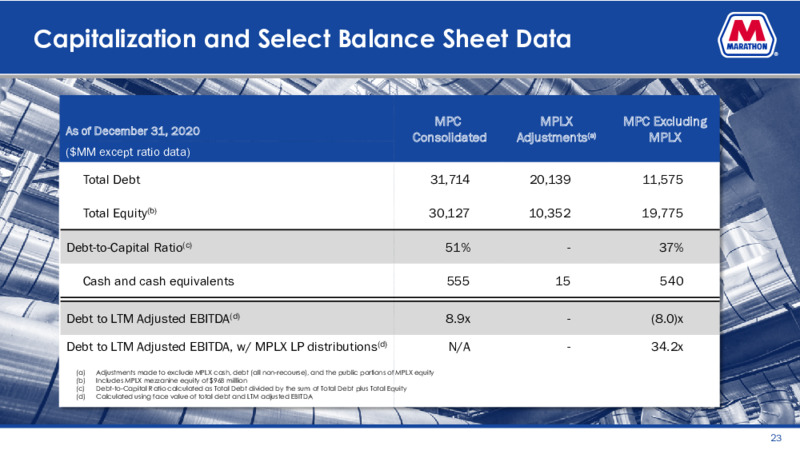Click 'As of December 31, 2020' header
The image size is (800, 450).
click(x=133, y=131)
